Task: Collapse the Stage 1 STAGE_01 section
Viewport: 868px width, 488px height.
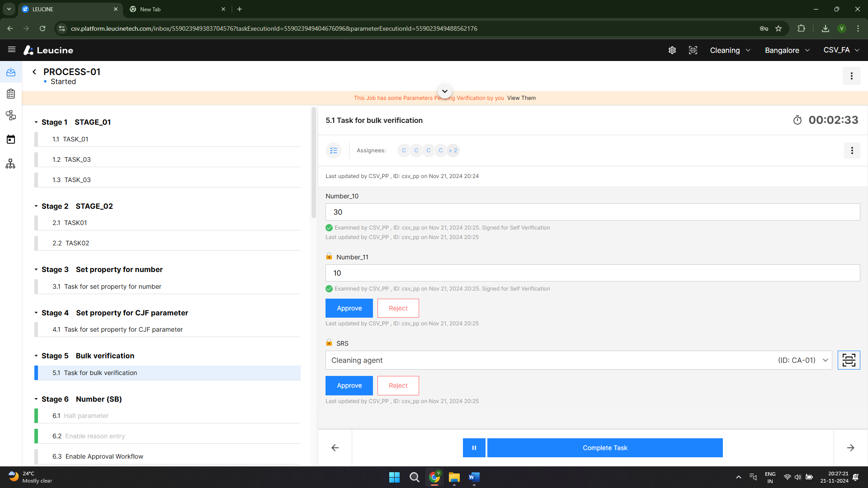Action: click(36, 122)
